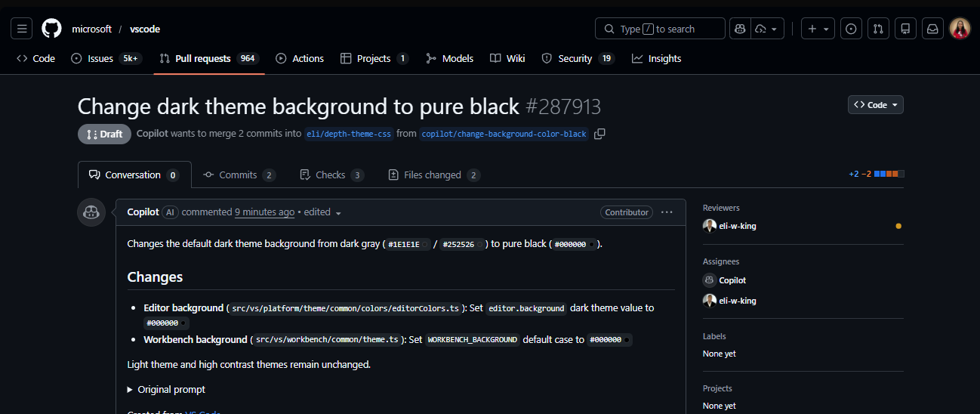Go to the GitHub homepage logo
The image size is (980, 414).
click(51, 29)
